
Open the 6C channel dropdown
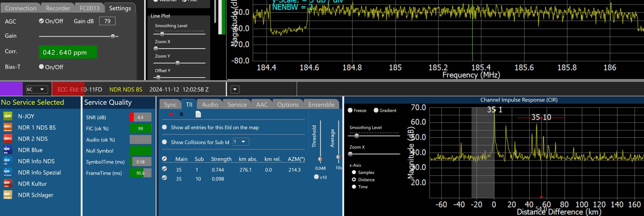point(37,90)
